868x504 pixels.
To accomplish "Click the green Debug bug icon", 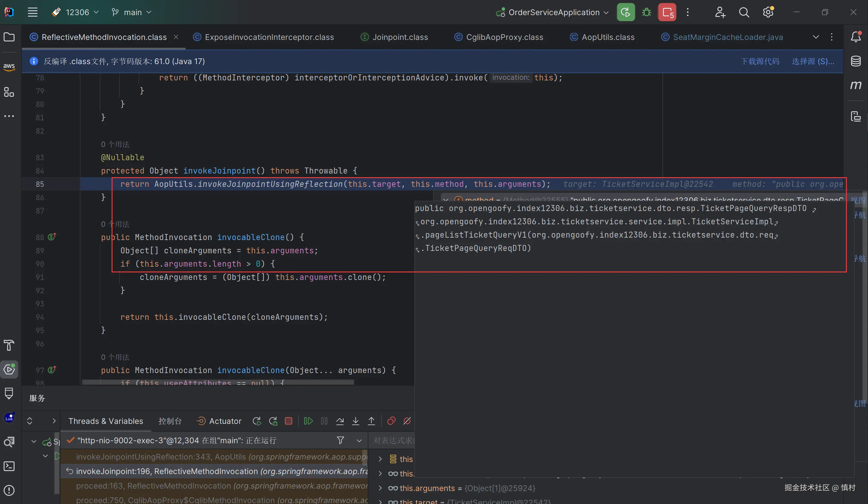I will pos(647,12).
